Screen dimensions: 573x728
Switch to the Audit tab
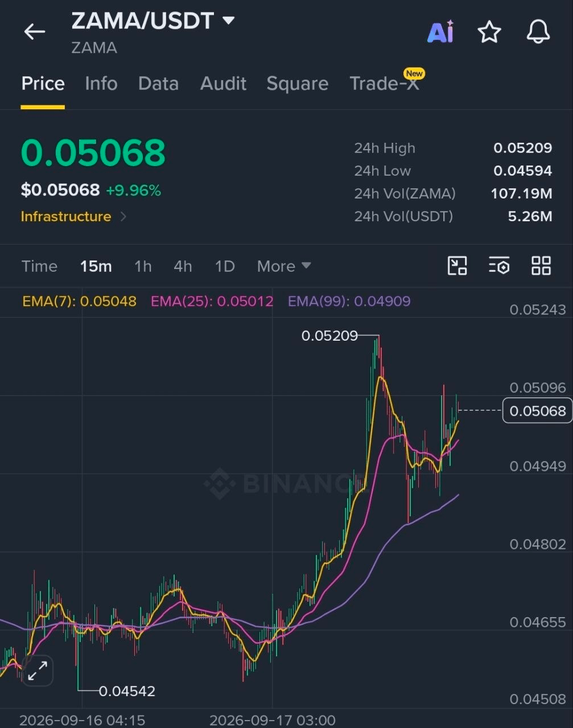[223, 84]
